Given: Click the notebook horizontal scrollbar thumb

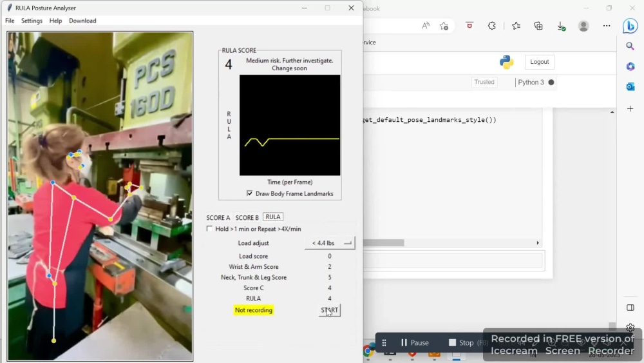Looking at the screenshot, I should point(384,243).
